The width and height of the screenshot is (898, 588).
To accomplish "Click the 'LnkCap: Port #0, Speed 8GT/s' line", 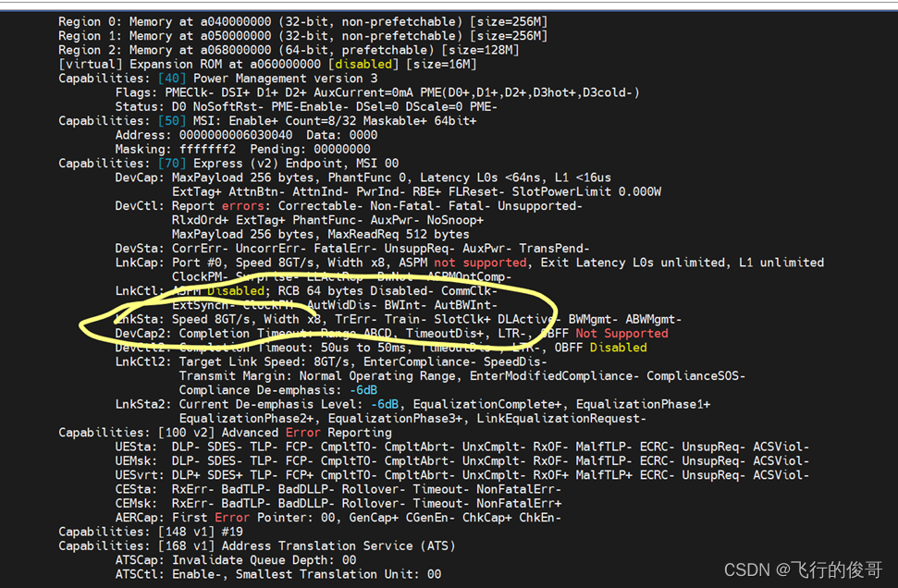I will pyautogui.click(x=470, y=263).
